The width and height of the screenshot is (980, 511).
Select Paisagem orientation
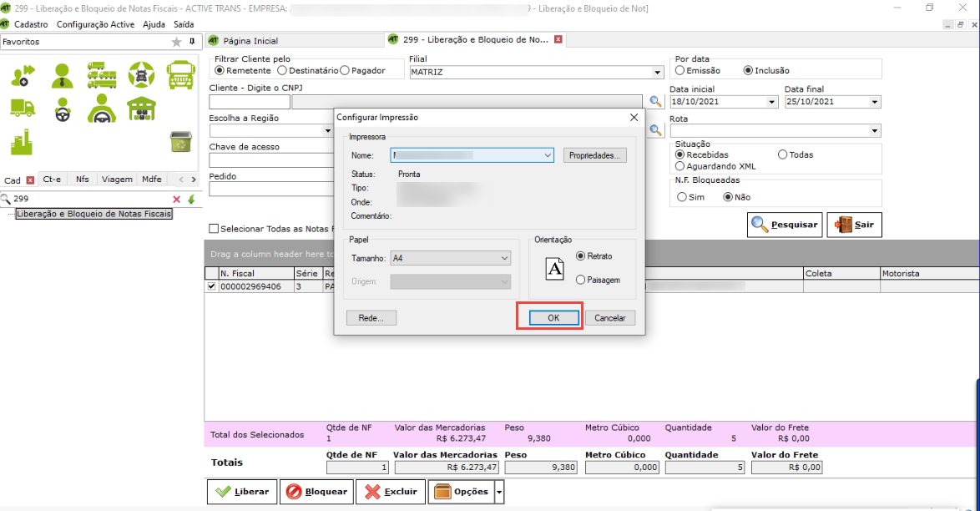click(x=581, y=281)
